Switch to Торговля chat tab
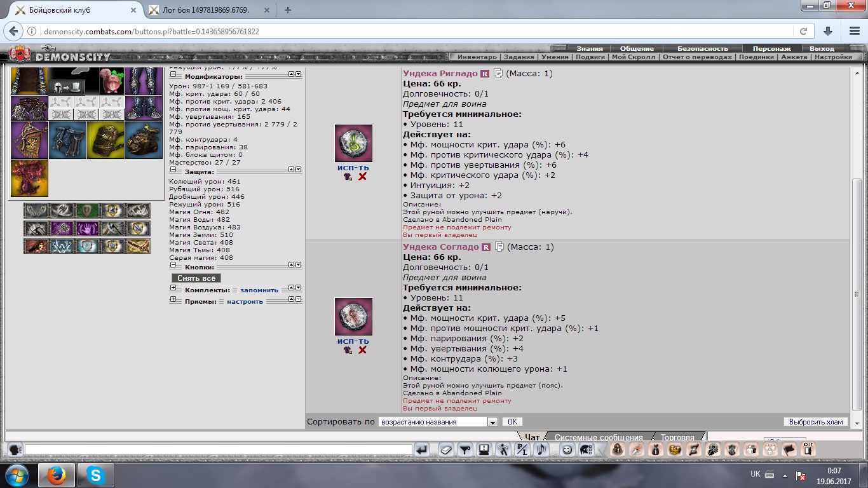The image size is (868, 488). pyautogui.click(x=677, y=437)
